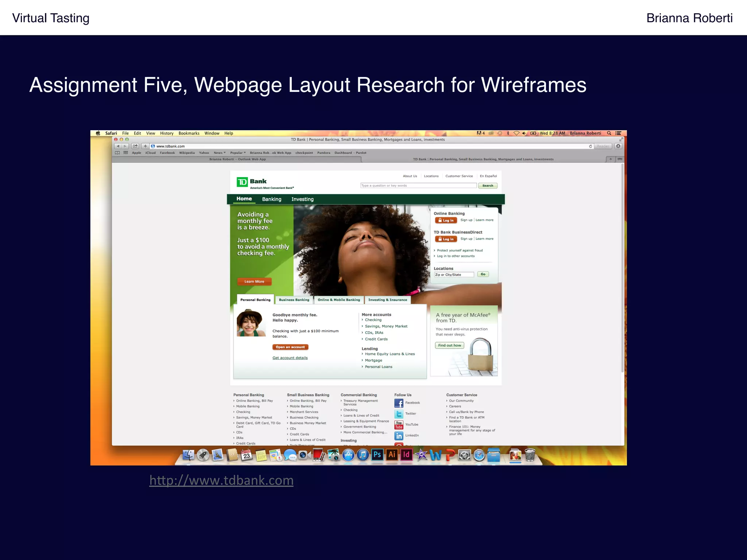Open the Twitter icon under Follow Us
747x560 pixels.
pyautogui.click(x=399, y=414)
